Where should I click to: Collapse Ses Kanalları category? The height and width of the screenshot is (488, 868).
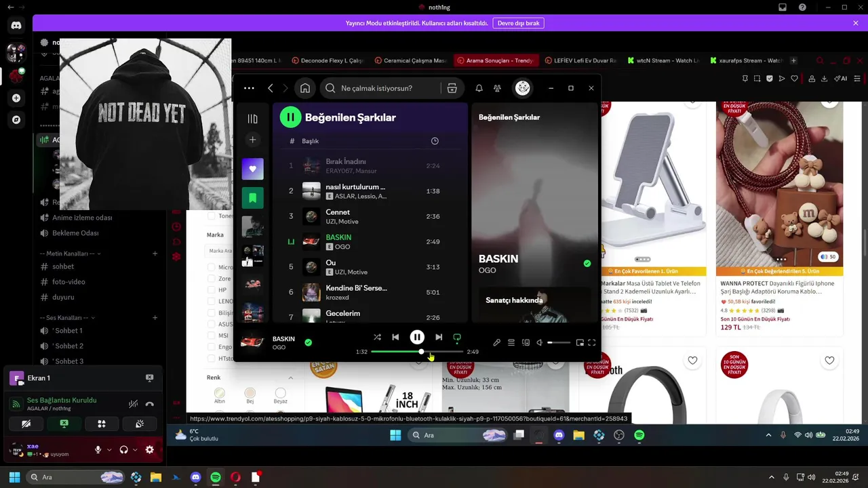click(67, 317)
